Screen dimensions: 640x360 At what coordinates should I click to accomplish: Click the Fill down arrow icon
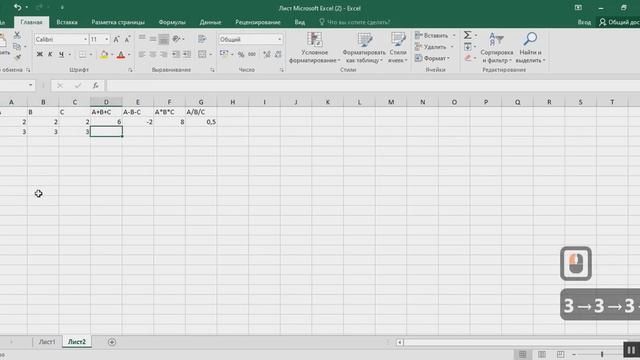point(468,47)
